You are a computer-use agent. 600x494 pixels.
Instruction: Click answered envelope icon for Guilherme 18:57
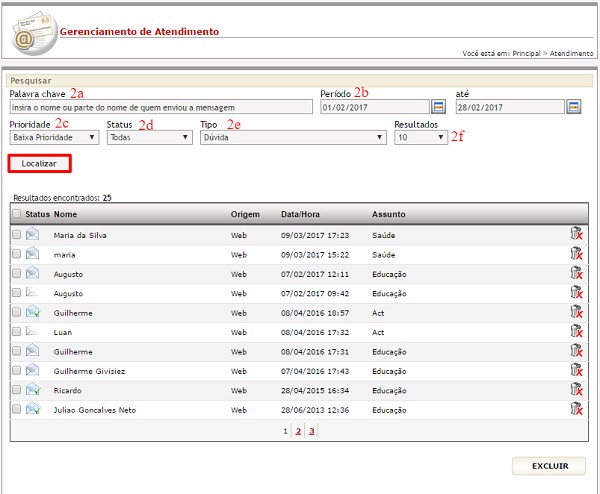[x=33, y=312]
